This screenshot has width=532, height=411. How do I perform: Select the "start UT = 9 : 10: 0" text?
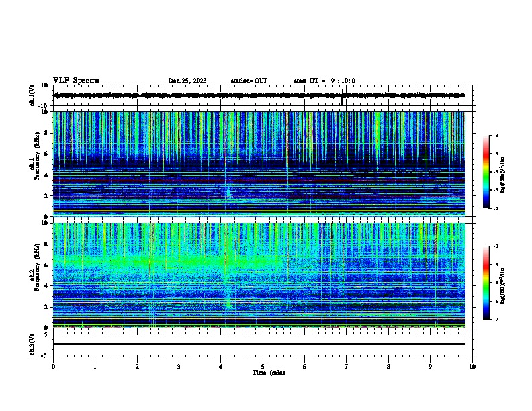324,81
